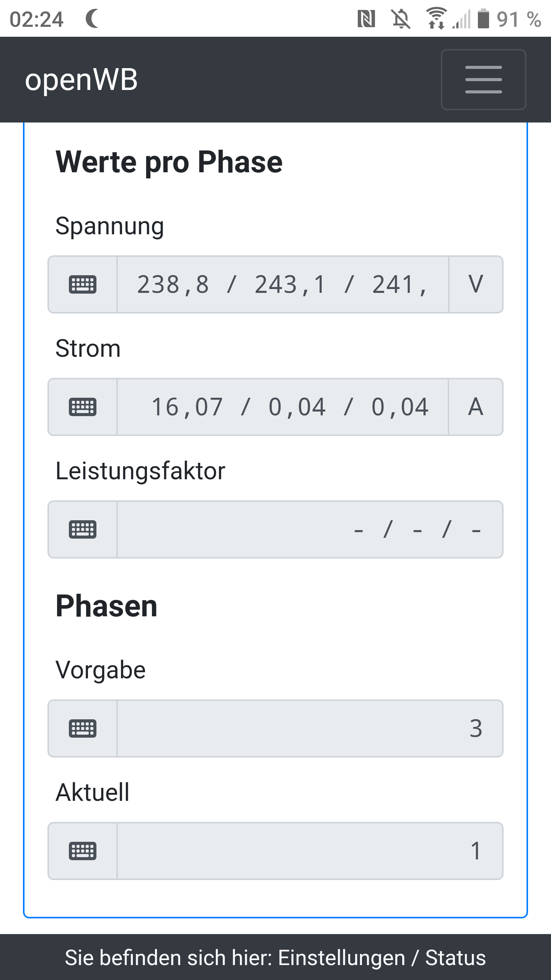Image resolution: width=551 pixels, height=980 pixels.
Task: Click the keyboard icon beside Spannung
Action: (83, 284)
